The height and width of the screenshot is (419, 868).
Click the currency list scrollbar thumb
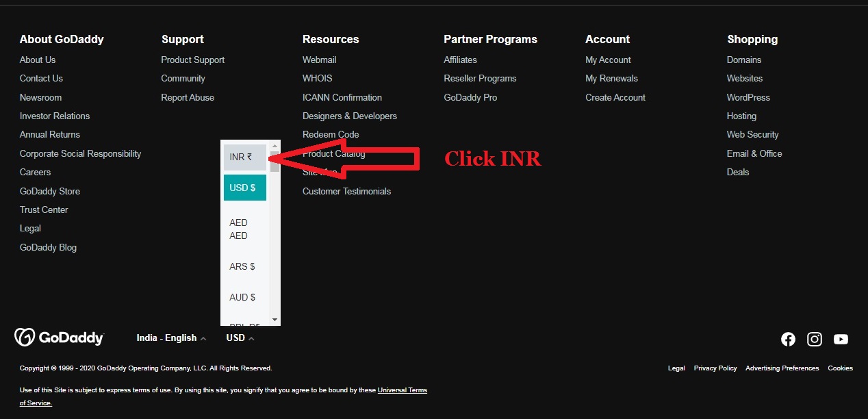tap(275, 161)
